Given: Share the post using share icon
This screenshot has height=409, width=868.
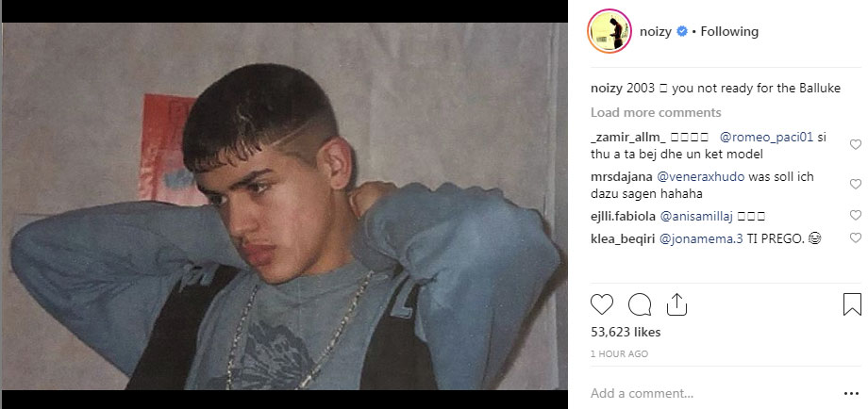Looking at the screenshot, I should 676,304.
